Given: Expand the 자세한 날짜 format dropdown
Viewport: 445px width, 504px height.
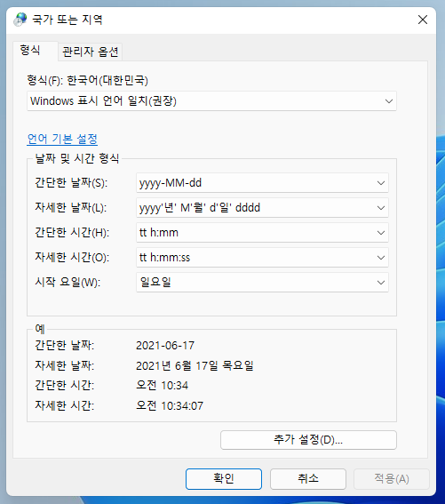Looking at the screenshot, I should tap(262, 208).
